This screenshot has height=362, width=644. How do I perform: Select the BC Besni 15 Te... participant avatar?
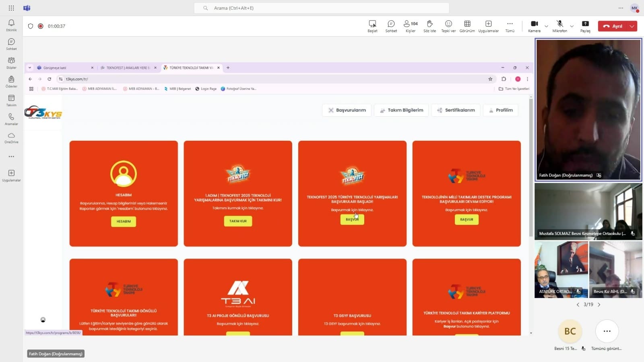[x=570, y=331]
